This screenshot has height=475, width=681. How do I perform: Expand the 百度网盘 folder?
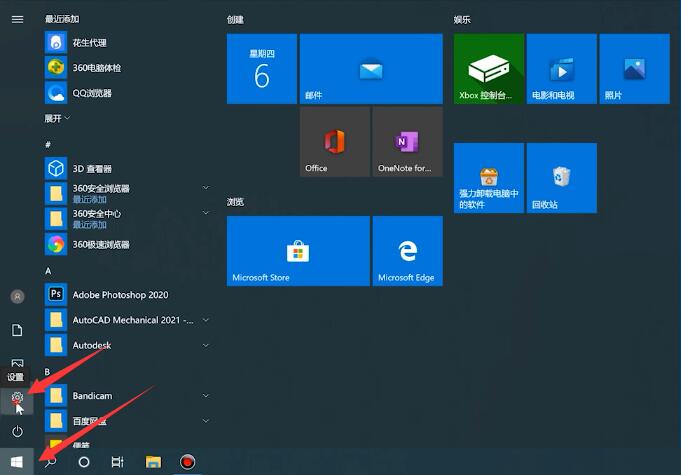(127, 421)
